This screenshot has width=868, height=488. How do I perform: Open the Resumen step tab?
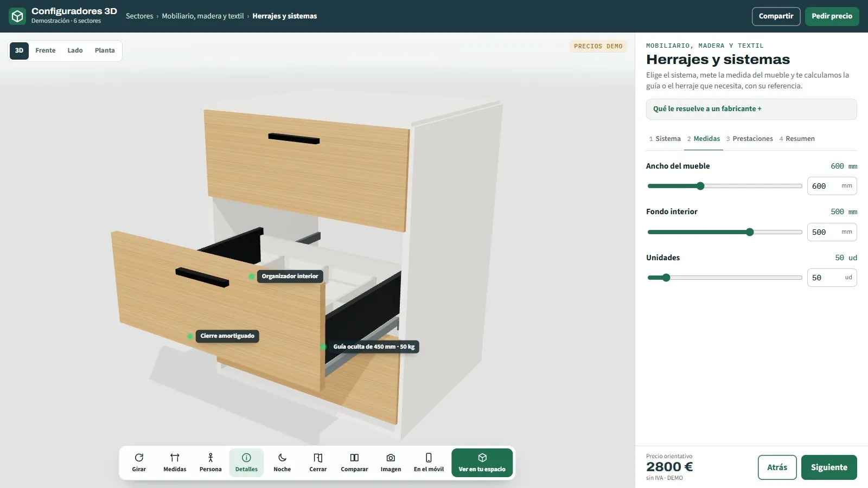(797, 139)
